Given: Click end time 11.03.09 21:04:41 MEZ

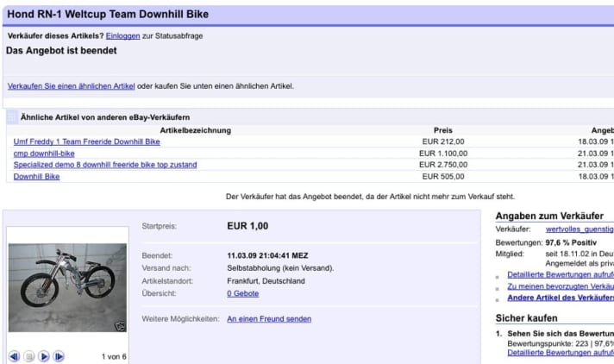Looking at the screenshot, I should coord(267,255).
